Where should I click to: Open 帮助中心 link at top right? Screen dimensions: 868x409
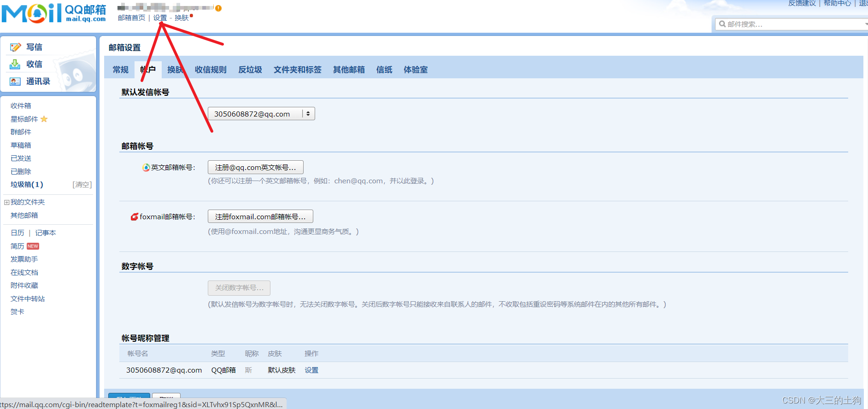(837, 3)
